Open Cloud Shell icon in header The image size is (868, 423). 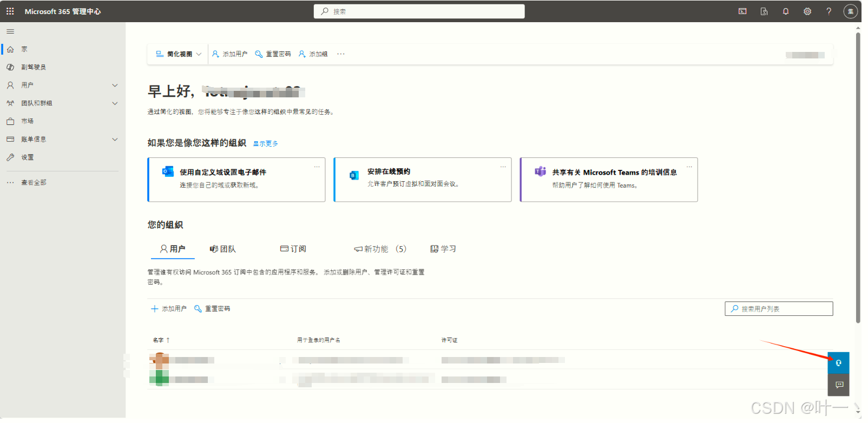742,11
